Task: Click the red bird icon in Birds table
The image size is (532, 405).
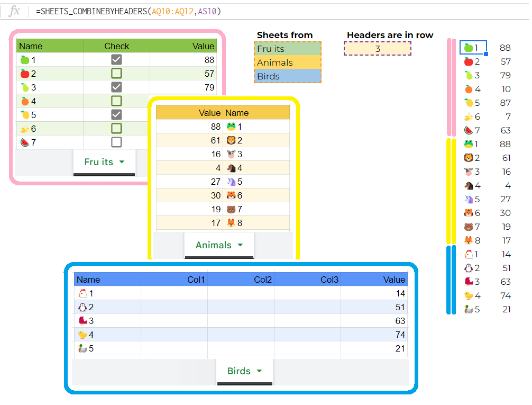Action: (x=82, y=321)
